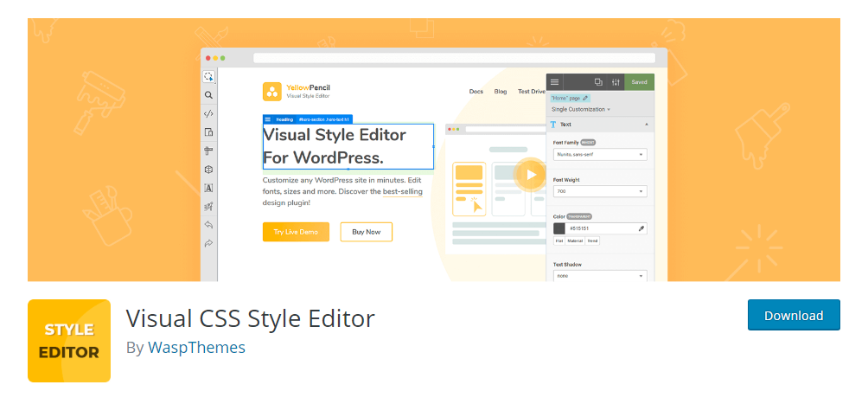The image size is (868, 404).
Task: Open the Font Weight 700 dropdown
Action: (600, 191)
